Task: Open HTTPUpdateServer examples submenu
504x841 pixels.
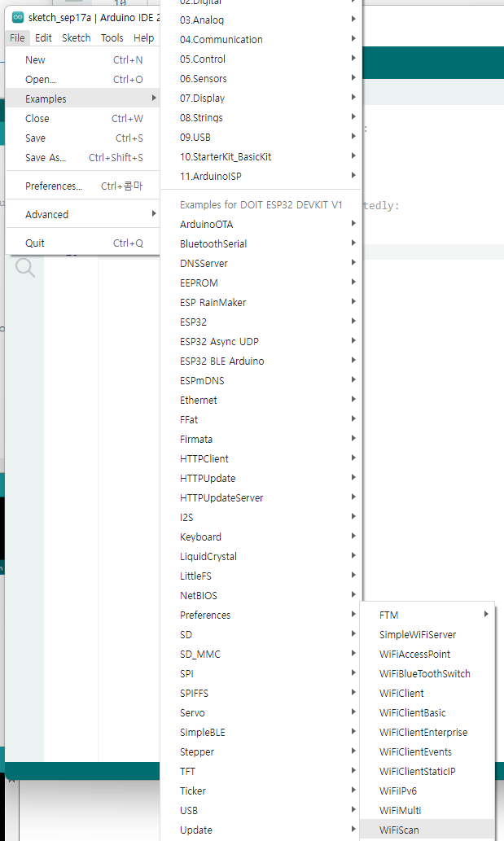Action: point(261,497)
